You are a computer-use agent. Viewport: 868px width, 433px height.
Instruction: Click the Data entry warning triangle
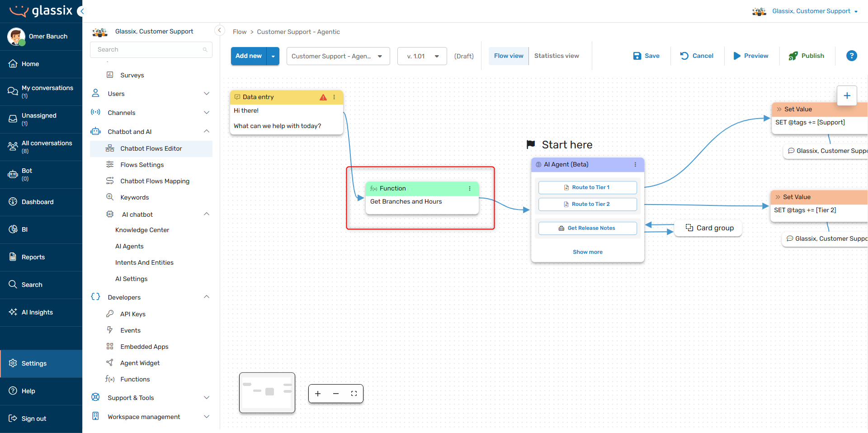tap(323, 97)
